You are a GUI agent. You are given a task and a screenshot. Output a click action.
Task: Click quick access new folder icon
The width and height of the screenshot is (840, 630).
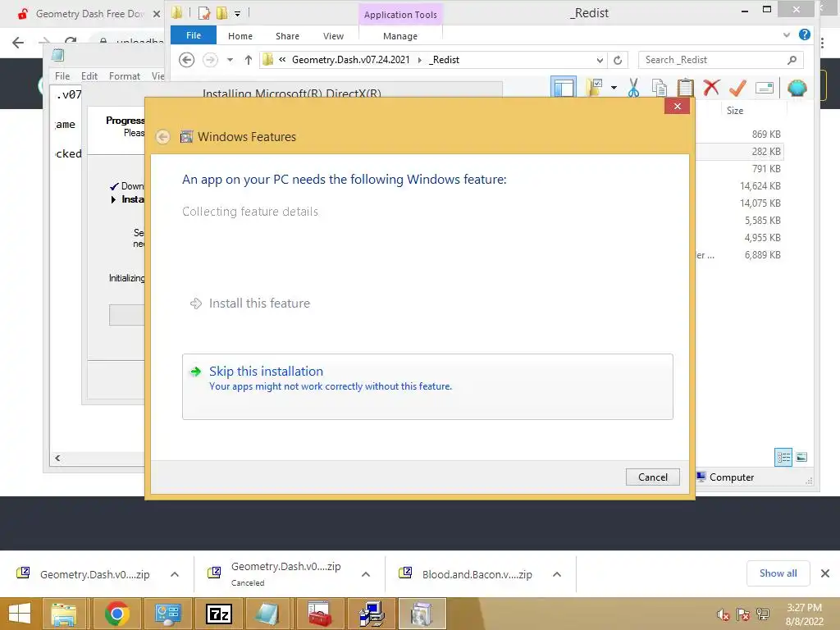(x=221, y=13)
